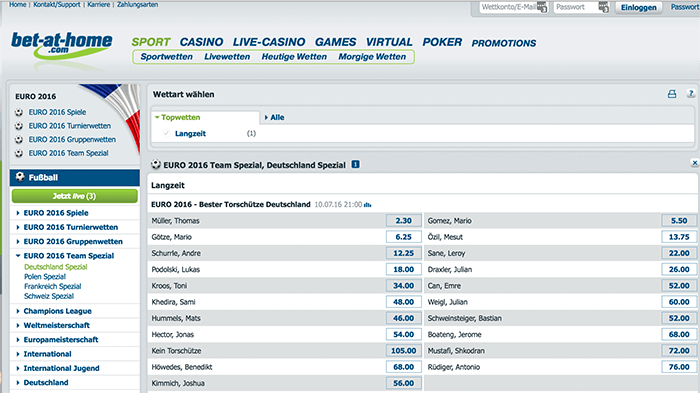The width and height of the screenshot is (700, 393).
Task: Open the PROMOTIONS main menu
Action: tap(504, 43)
